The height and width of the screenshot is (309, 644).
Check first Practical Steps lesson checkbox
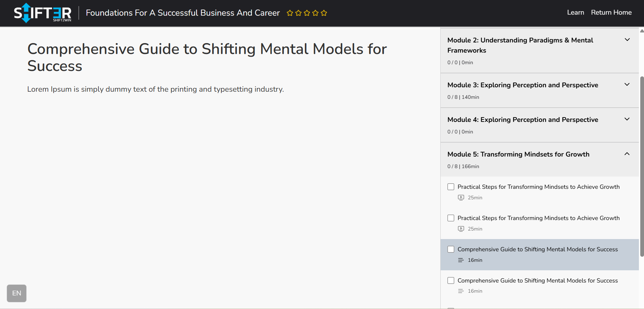point(451,187)
